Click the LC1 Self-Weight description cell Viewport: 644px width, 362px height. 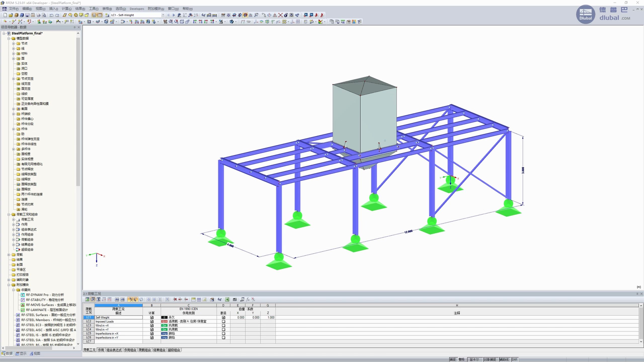click(x=118, y=318)
